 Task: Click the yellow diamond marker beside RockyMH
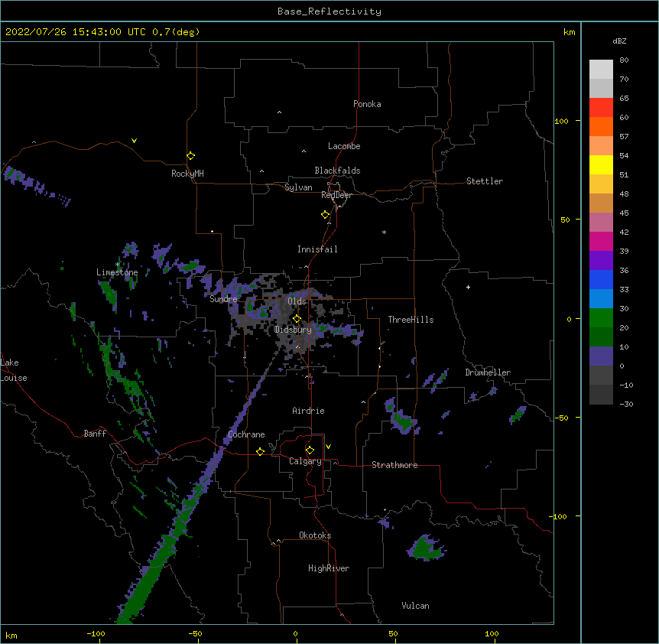coord(190,156)
